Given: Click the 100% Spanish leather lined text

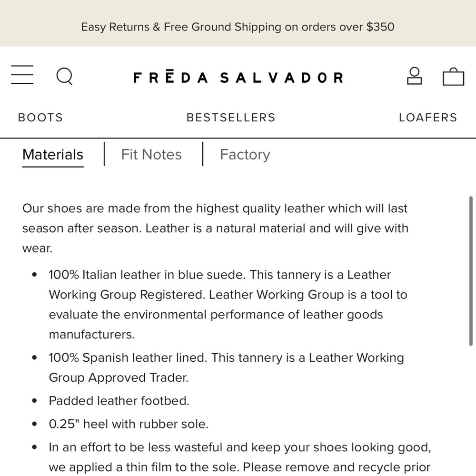Looking at the screenshot, I should pos(227,367).
